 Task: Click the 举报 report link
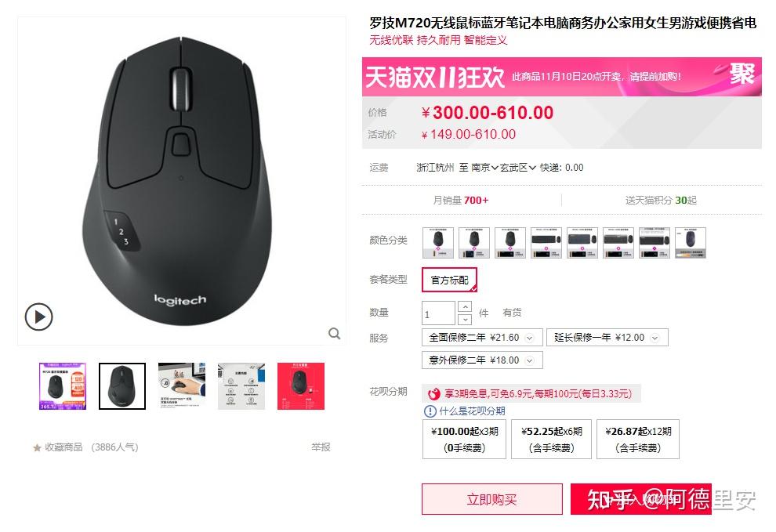321,447
